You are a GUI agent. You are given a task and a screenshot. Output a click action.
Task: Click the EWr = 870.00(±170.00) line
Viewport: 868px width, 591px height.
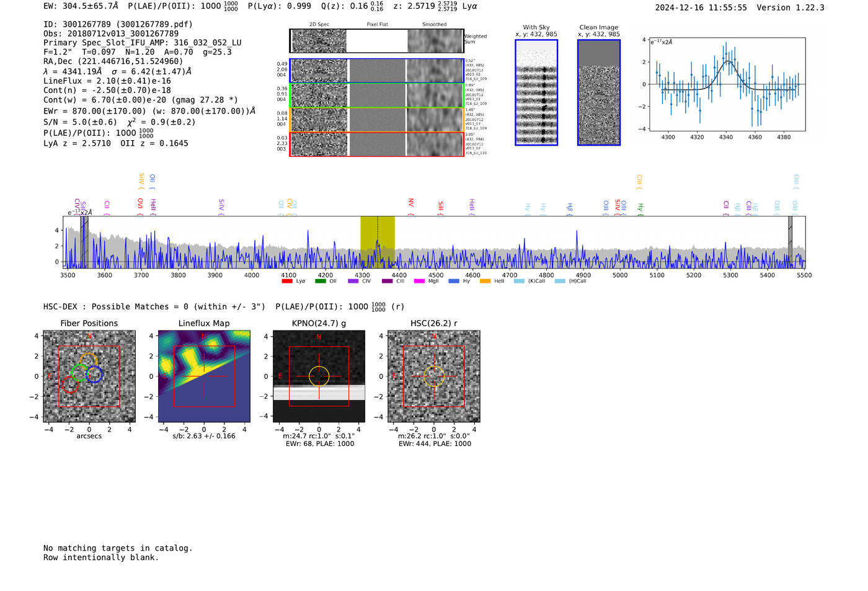click(149, 111)
